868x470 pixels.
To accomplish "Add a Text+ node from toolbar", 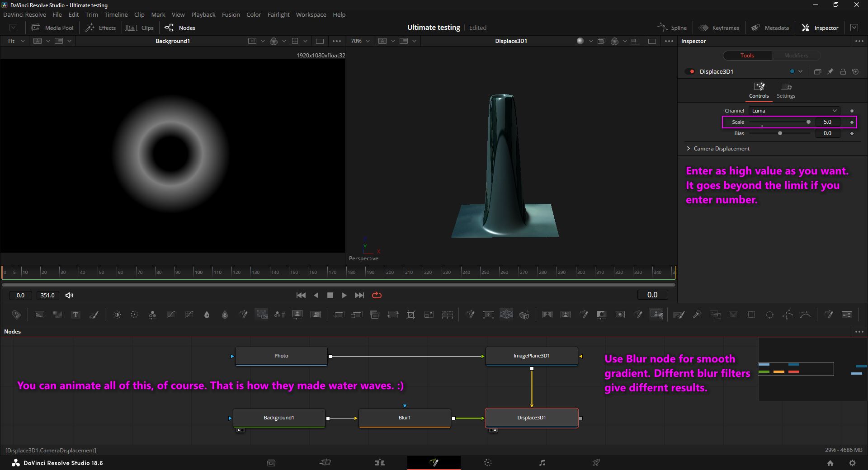I will click(75, 315).
